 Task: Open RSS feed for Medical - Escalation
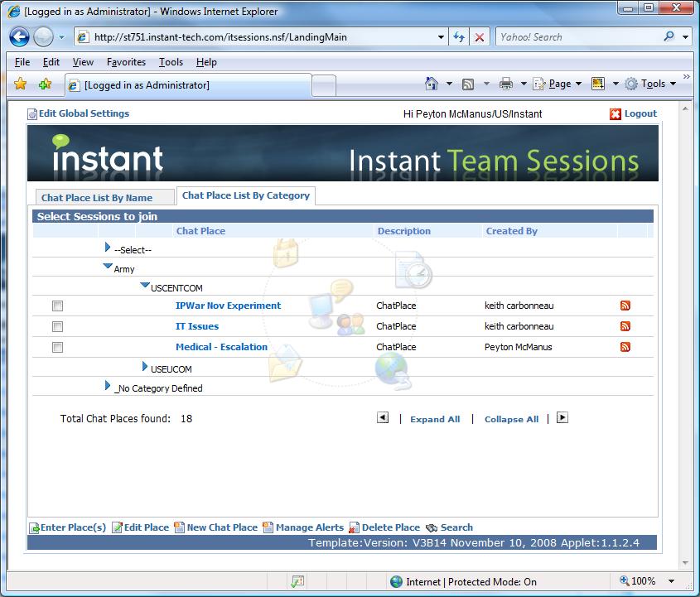[625, 347]
